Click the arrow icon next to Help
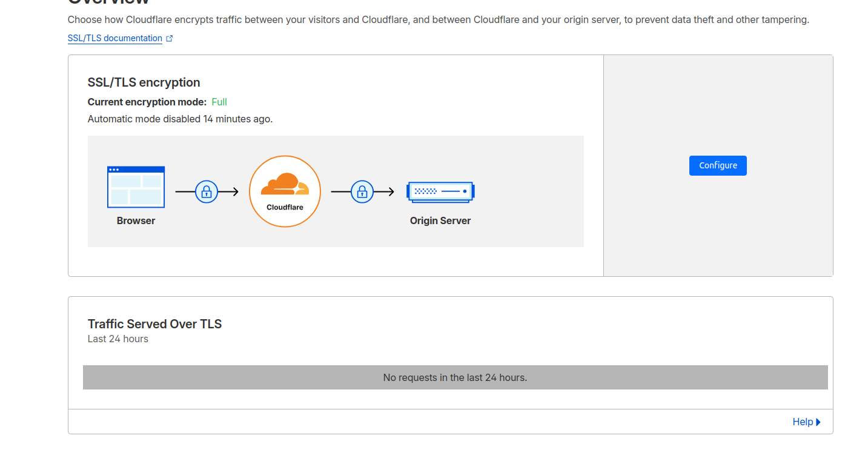The image size is (868, 467). coord(818,422)
